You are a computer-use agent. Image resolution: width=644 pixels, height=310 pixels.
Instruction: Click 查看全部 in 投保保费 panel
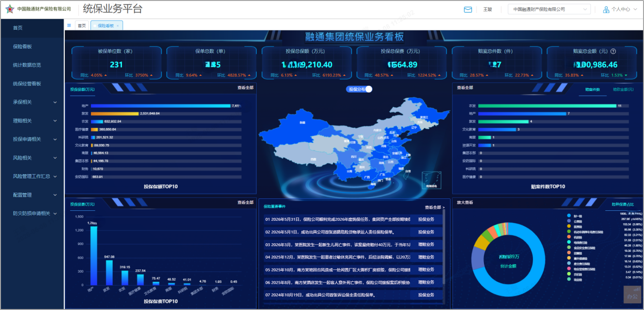(245, 203)
